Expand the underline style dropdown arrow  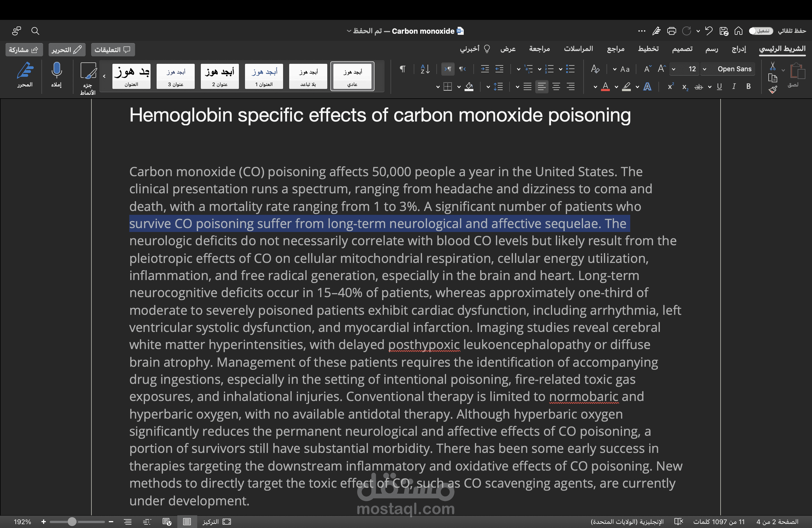tap(710, 87)
